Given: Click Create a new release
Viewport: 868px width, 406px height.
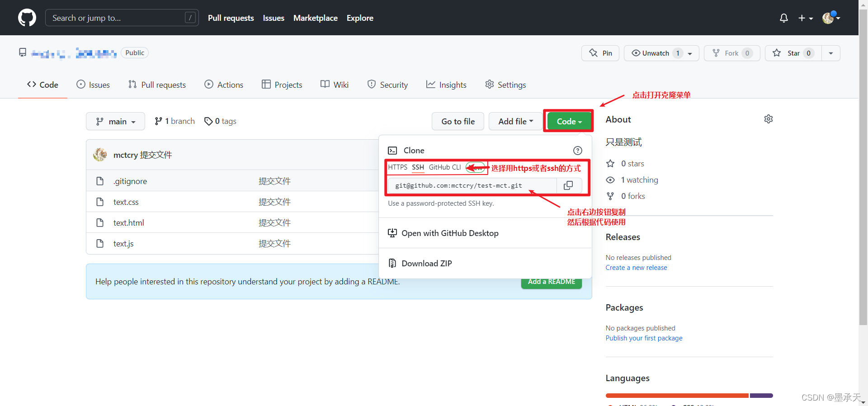Looking at the screenshot, I should click(637, 268).
